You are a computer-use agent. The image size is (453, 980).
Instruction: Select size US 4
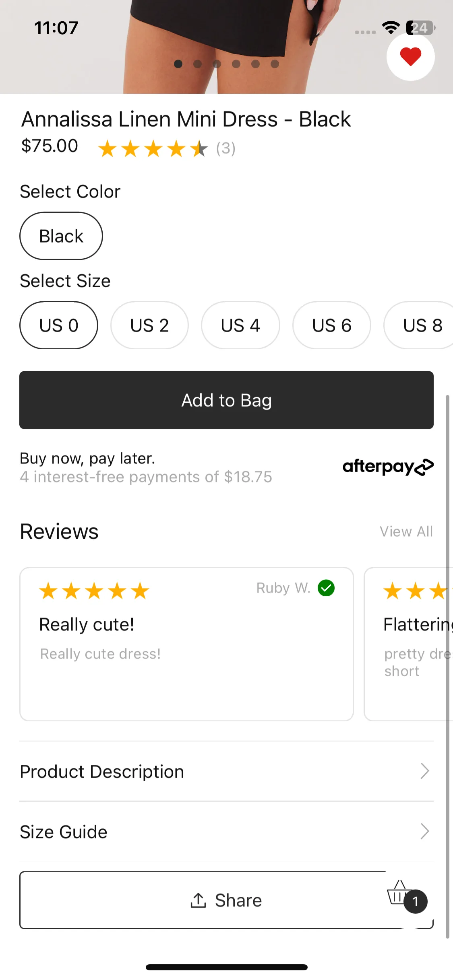click(x=240, y=325)
